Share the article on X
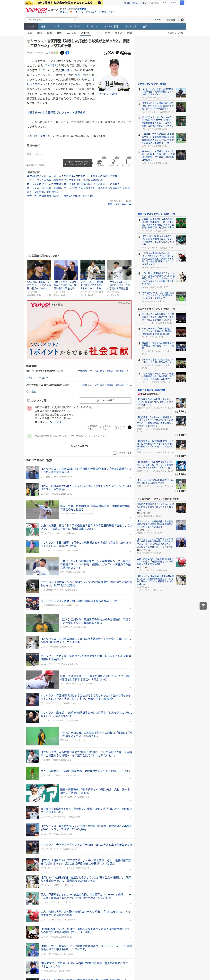The height and width of the screenshot is (980, 210). point(62,53)
